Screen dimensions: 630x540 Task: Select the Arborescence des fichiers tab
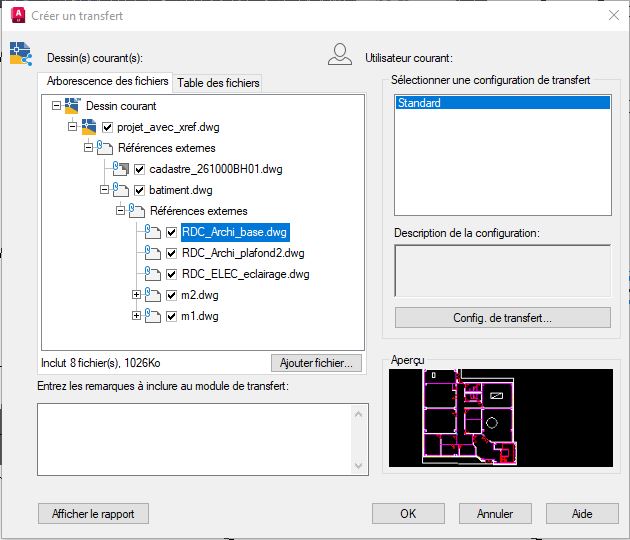coord(107,82)
